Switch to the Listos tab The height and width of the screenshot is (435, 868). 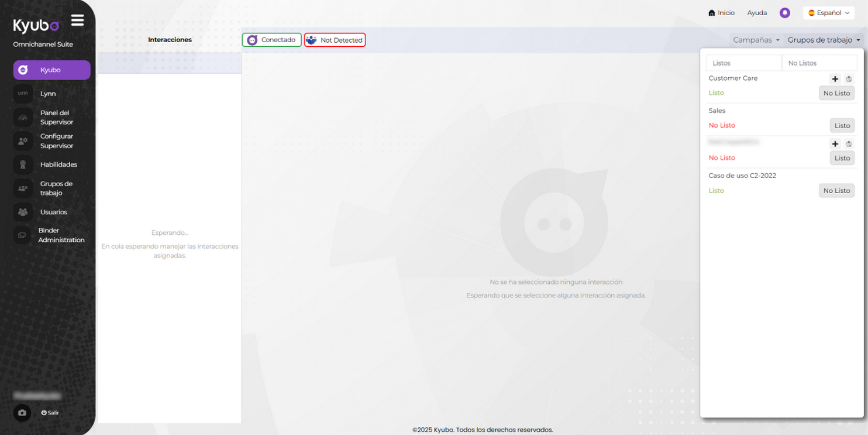coord(743,63)
